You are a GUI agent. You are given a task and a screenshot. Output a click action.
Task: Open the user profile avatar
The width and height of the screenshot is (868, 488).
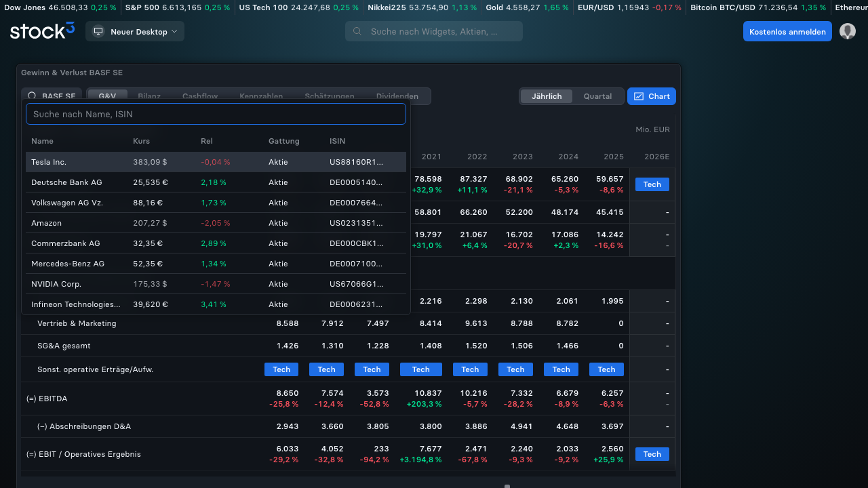tap(848, 31)
